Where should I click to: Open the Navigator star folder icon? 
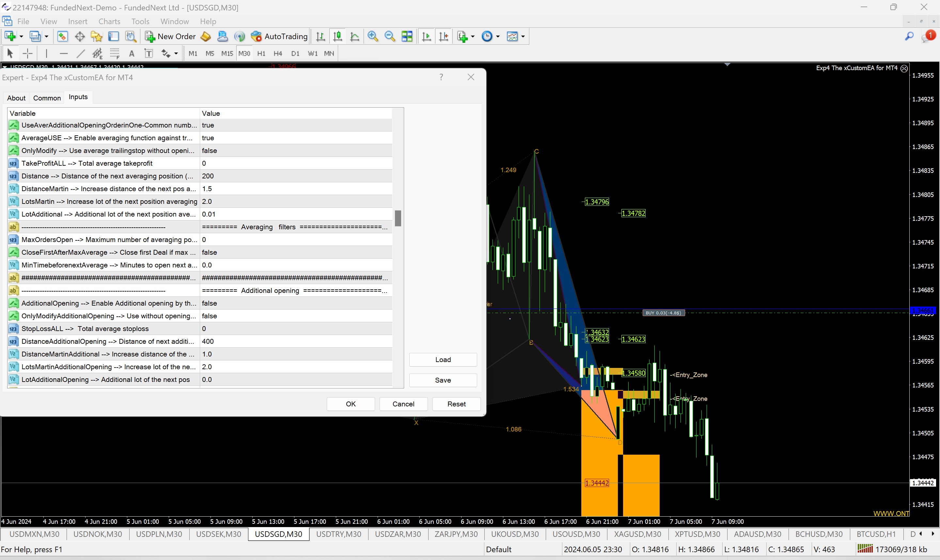tap(97, 37)
